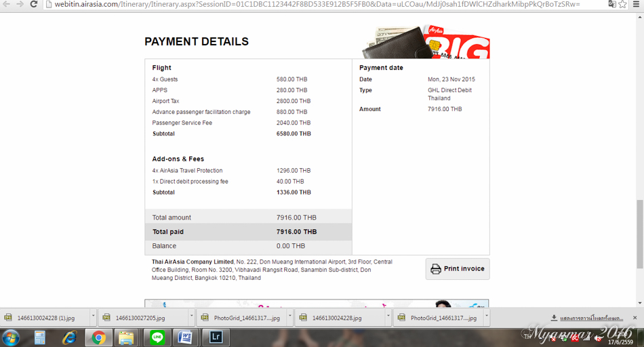Screen dimensions: 644x347
Task: Click the browser Back arrow
Action: pos(7,4)
